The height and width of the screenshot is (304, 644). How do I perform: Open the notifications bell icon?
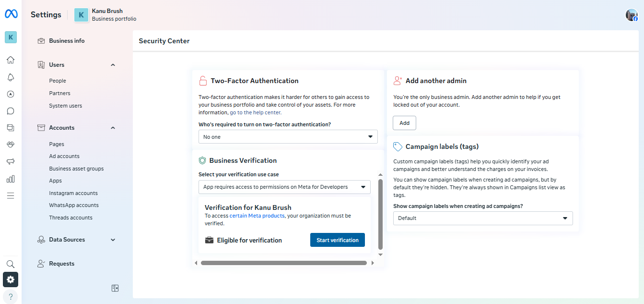(x=11, y=77)
